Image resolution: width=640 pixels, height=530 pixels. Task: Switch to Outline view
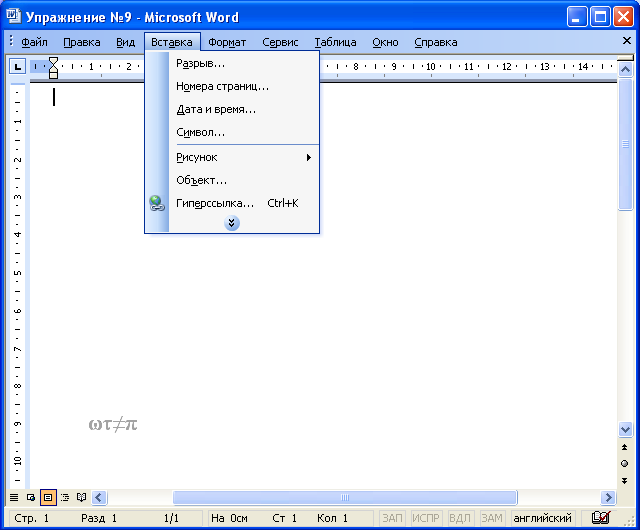click(65, 497)
